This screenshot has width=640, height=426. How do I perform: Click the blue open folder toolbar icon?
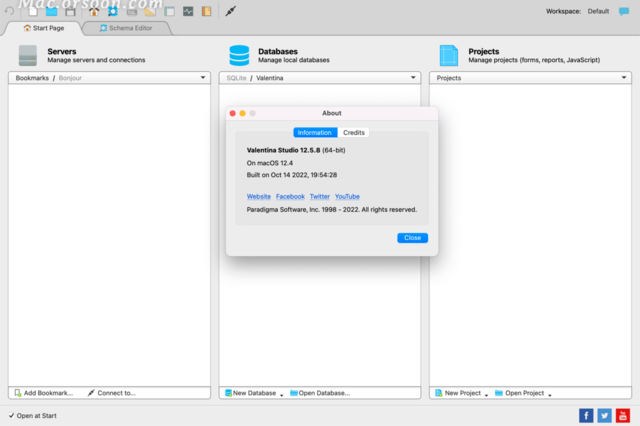pyautogui.click(x=51, y=11)
